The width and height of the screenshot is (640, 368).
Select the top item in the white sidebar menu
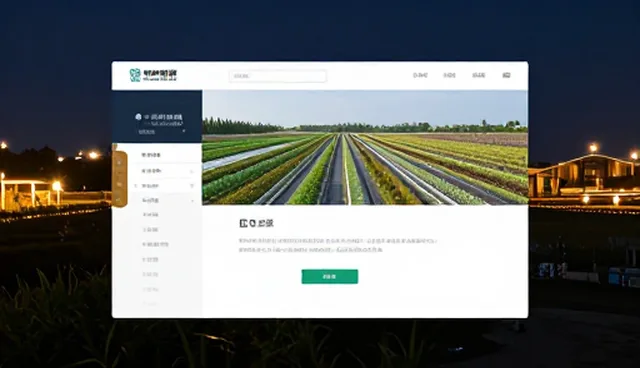click(x=151, y=155)
